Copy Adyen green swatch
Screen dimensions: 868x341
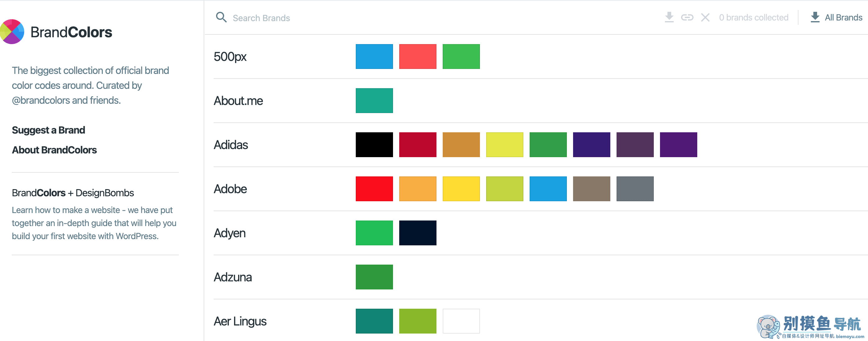pos(374,233)
